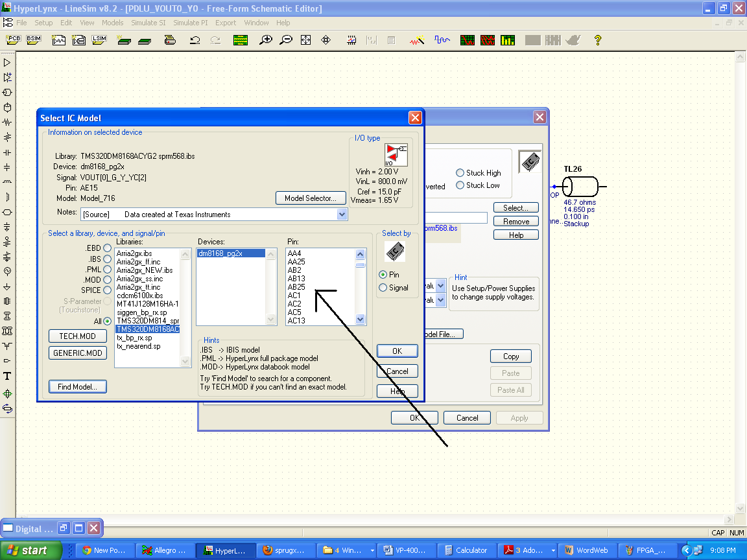Click the Model Selector button

coord(310,198)
